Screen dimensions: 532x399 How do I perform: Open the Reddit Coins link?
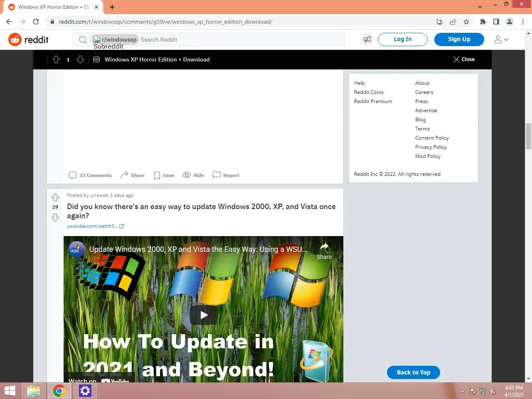369,92
